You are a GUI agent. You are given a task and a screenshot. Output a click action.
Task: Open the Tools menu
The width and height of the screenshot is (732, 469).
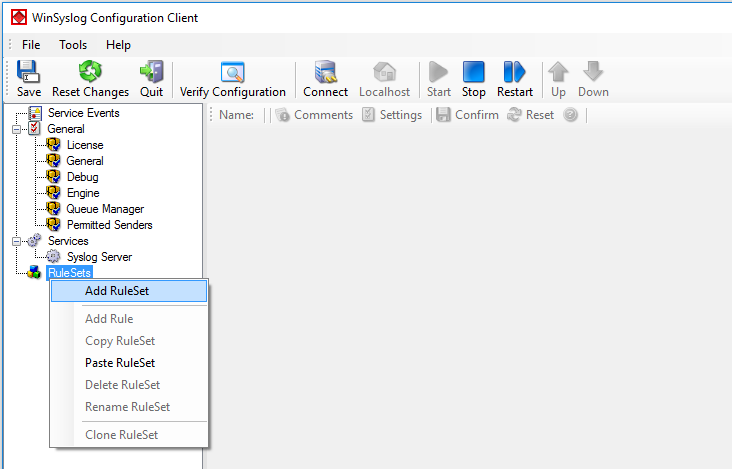[x=73, y=45]
